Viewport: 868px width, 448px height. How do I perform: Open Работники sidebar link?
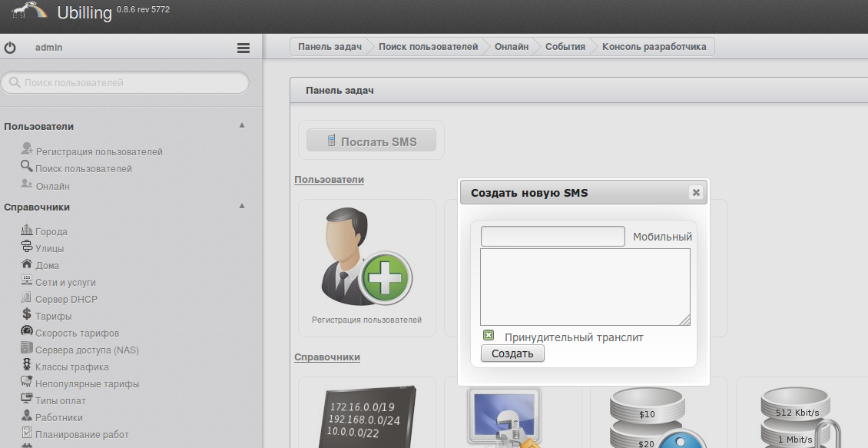[58, 417]
